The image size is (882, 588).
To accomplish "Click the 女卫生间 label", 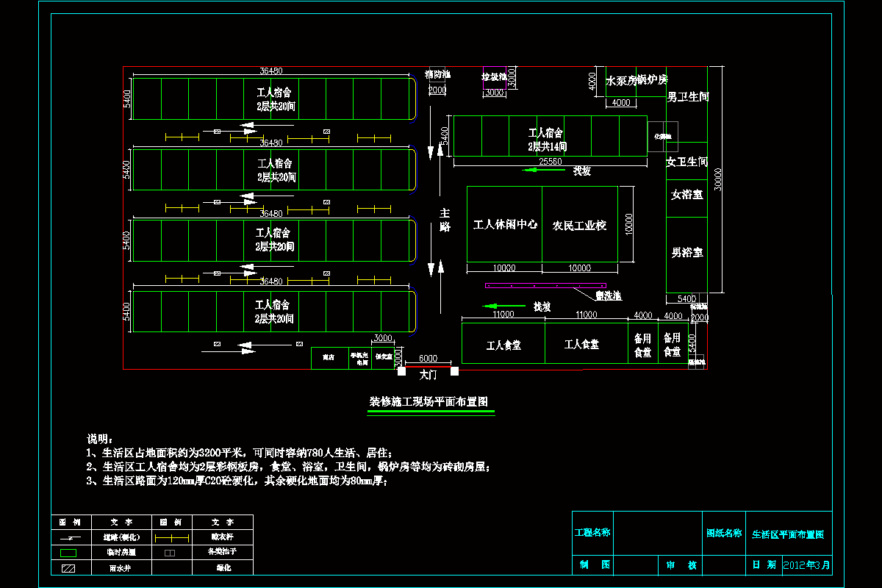I will (x=687, y=162).
